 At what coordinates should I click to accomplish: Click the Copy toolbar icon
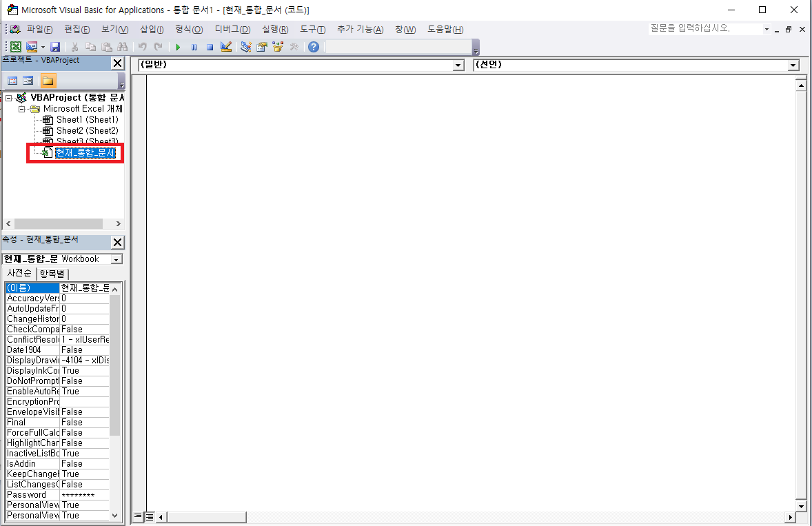point(90,47)
